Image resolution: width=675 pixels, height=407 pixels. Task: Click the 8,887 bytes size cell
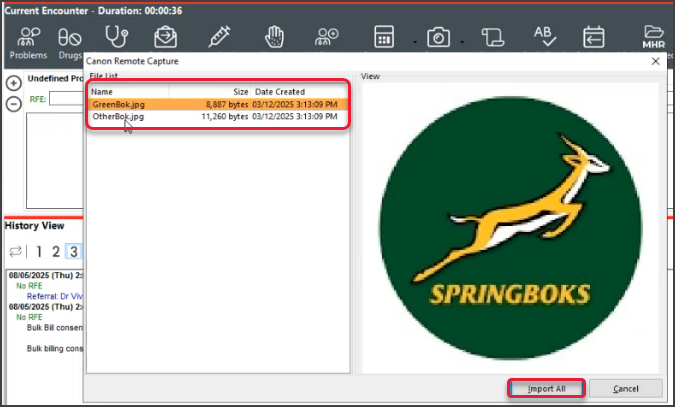[x=227, y=104]
